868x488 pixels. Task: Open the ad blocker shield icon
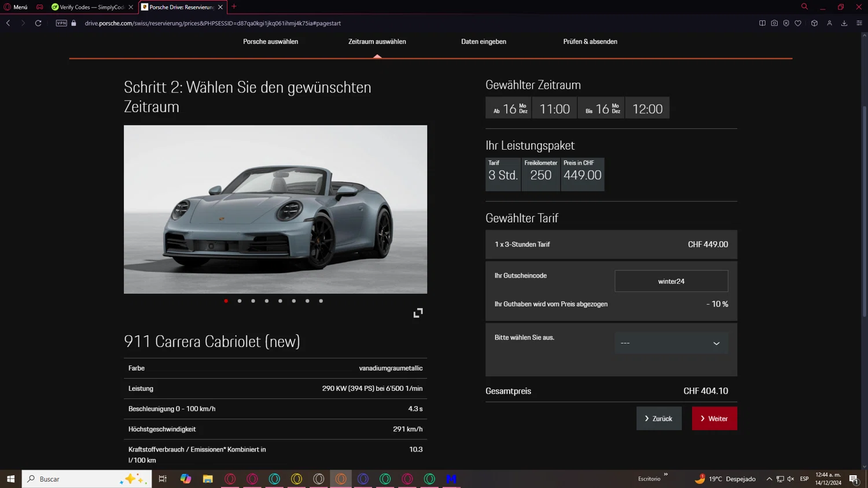tap(786, 23)
